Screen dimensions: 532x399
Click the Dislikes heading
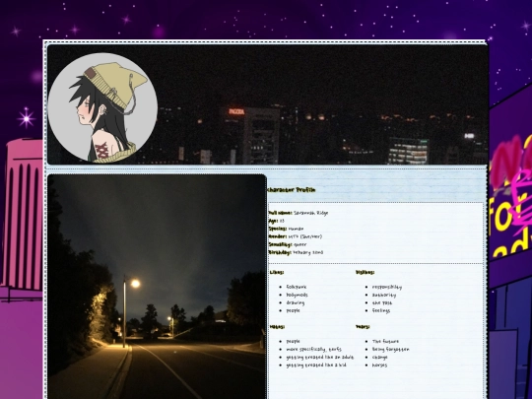click(x=366, y=272)
